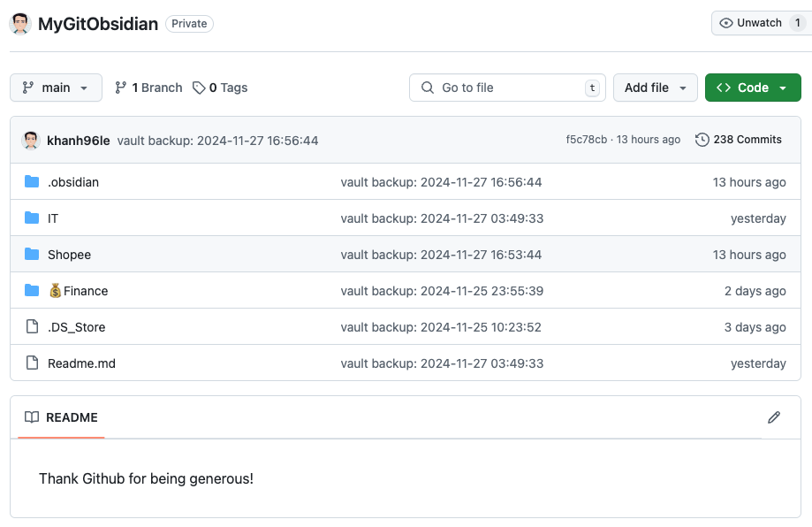Open the Shopee commit message 16:53:44
This screenshot has width=812, height=527.
pyautogui.click(x=441, y=255)
